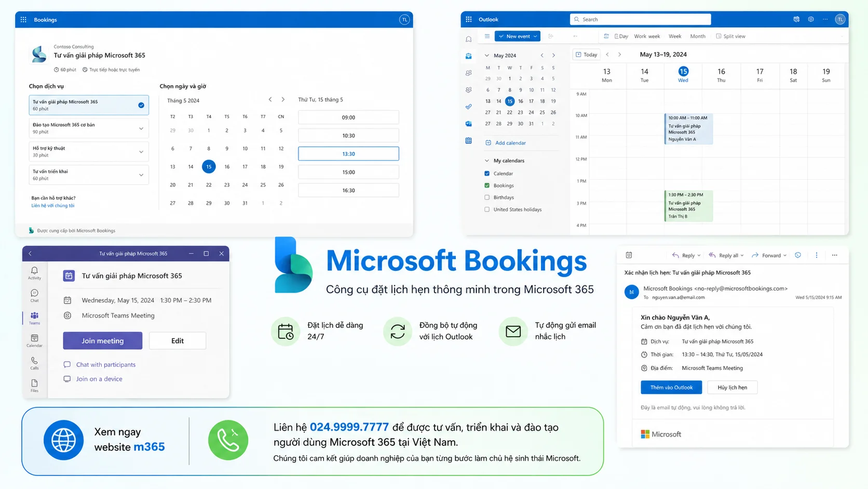Open the New event dropdown arrow

[x=535, y=36]
